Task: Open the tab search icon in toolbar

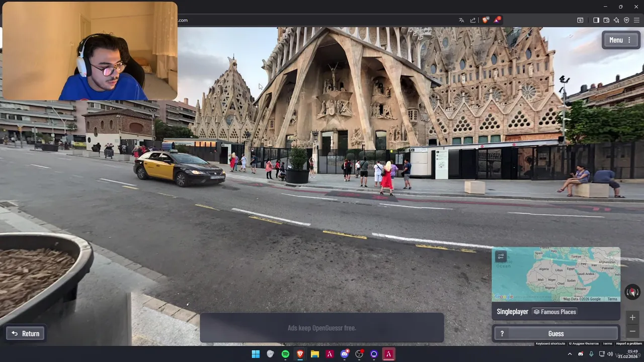Action: pos(580,20)
